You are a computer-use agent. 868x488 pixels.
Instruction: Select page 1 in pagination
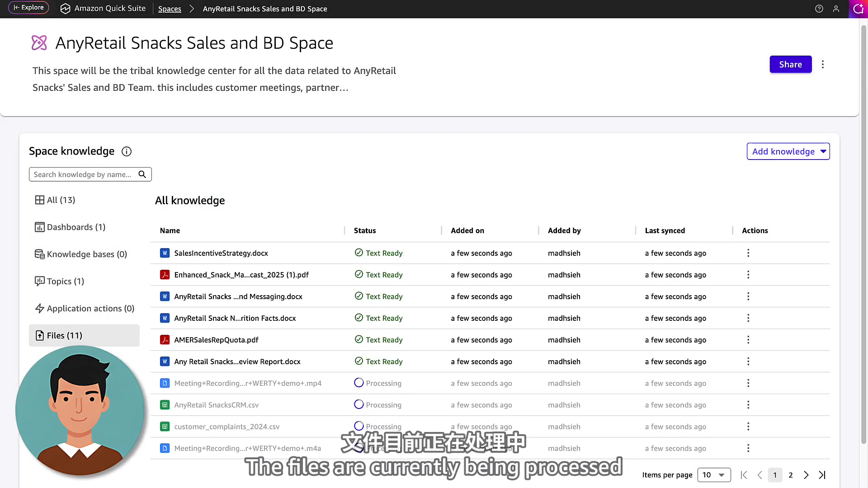(775, 475)
